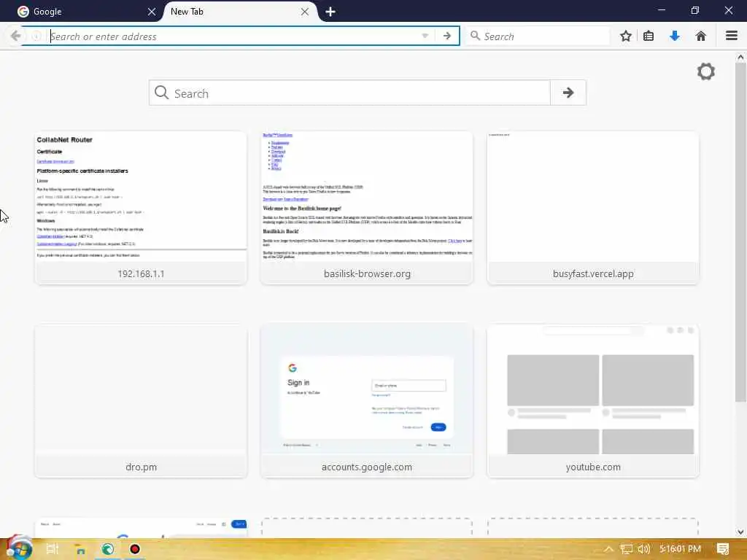This screenshot has height=560, width=747.
Task: Show bookmarks list icon
Action: [x=649, y=36]
